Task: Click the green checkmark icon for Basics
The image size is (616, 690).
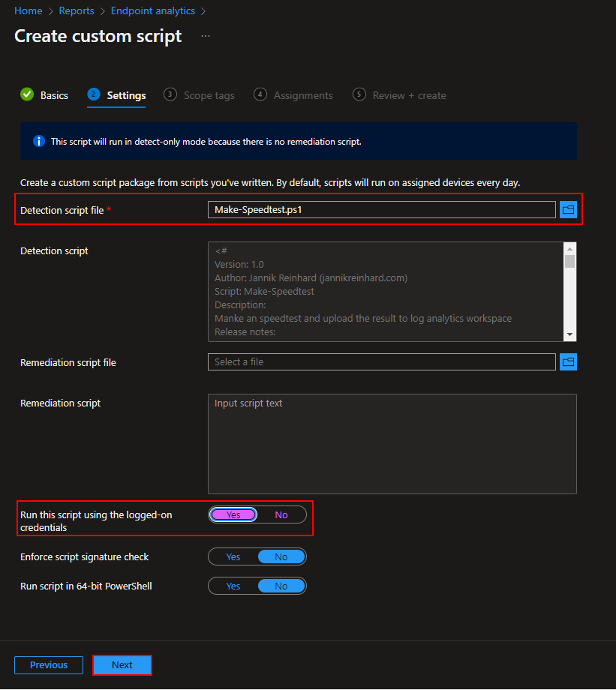Action: click(27, 94)
